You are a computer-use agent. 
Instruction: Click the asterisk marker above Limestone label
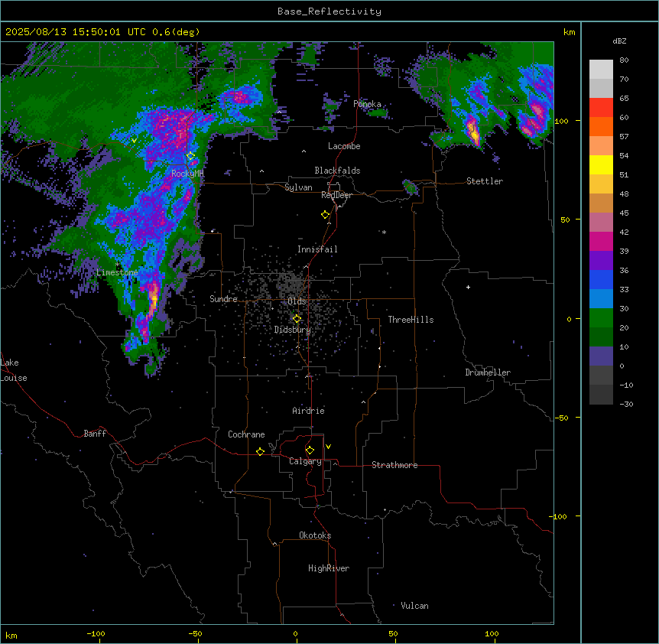[x=117, y=265]
